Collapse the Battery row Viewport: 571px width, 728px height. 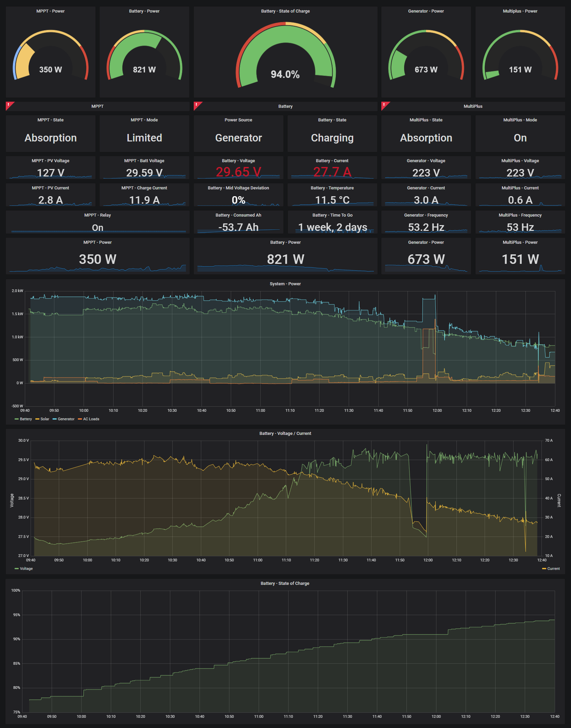[285, 106]
